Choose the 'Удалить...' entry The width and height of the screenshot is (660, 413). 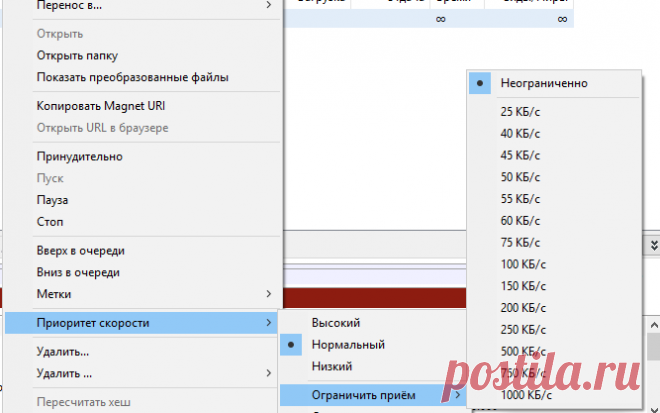coord(141,352)
